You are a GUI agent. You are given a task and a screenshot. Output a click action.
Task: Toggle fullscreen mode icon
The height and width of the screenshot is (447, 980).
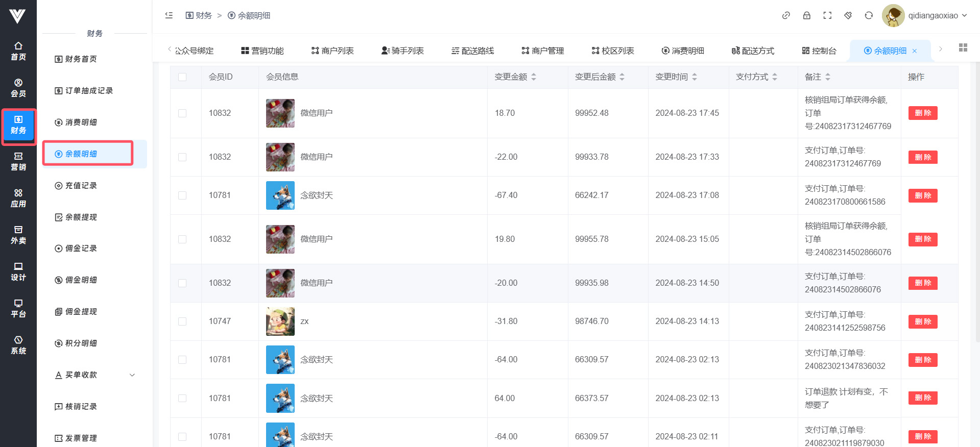(x=827, y=15)
